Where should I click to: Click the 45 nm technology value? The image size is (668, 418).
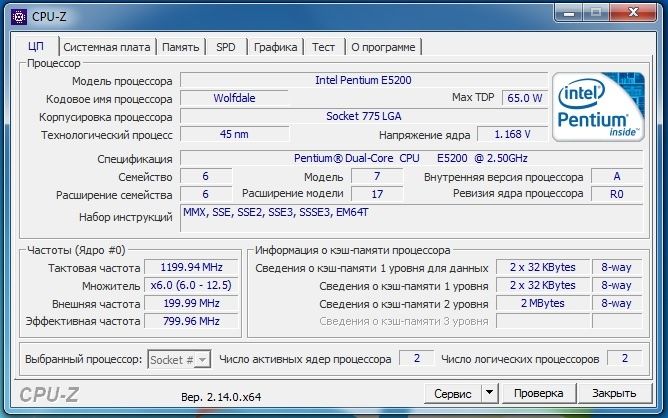click(234, 134)
